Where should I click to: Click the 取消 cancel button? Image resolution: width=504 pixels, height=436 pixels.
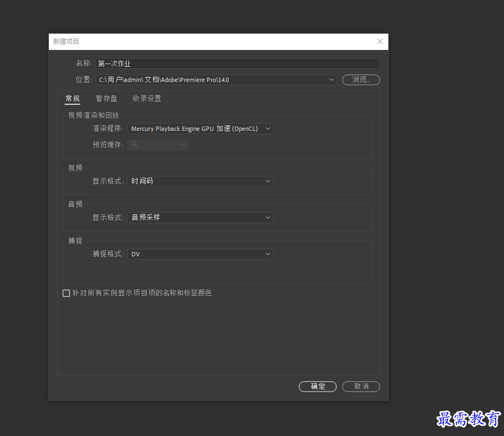tap(361, 387)
